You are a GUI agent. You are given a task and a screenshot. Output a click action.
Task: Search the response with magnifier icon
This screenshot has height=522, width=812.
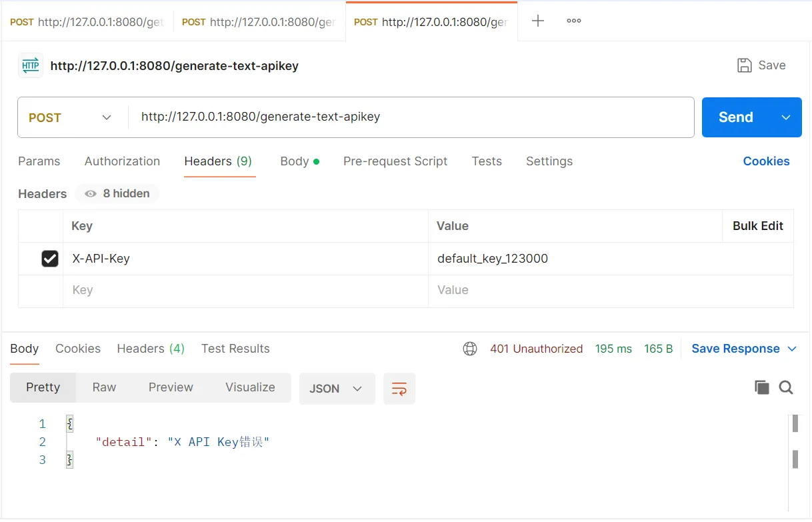point(786,387)
